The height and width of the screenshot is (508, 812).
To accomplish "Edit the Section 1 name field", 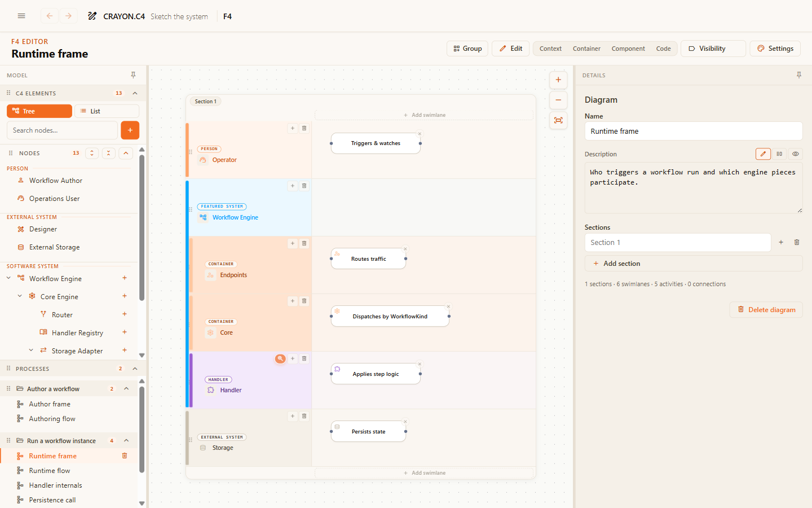I will tap(678, 242).
